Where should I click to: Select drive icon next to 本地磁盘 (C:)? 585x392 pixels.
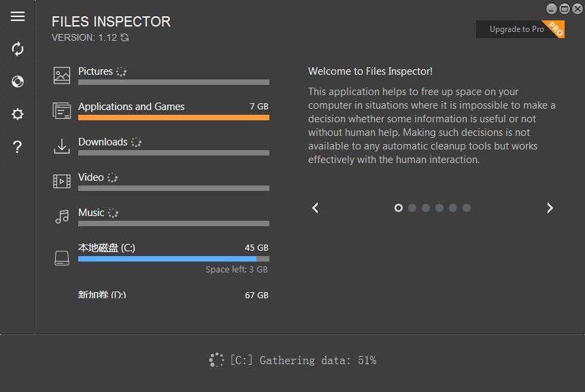[x=61, y=257]
